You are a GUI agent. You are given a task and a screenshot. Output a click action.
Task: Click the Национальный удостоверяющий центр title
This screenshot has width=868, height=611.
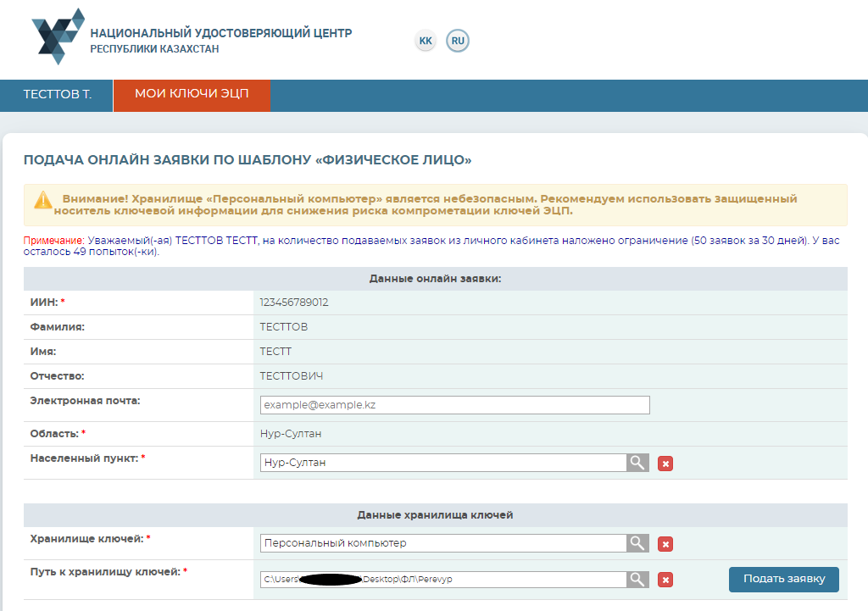(220, 34)
